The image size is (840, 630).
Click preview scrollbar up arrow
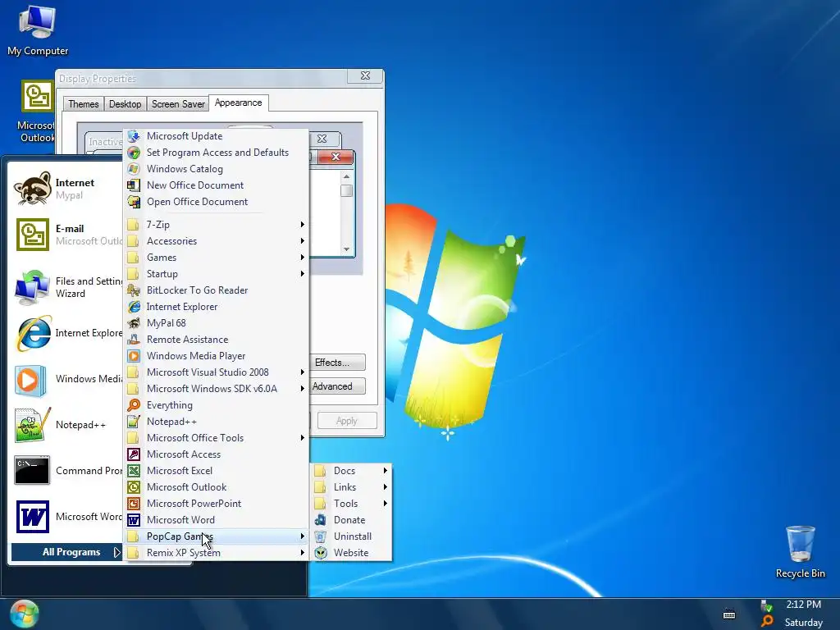tap(347, 176)
